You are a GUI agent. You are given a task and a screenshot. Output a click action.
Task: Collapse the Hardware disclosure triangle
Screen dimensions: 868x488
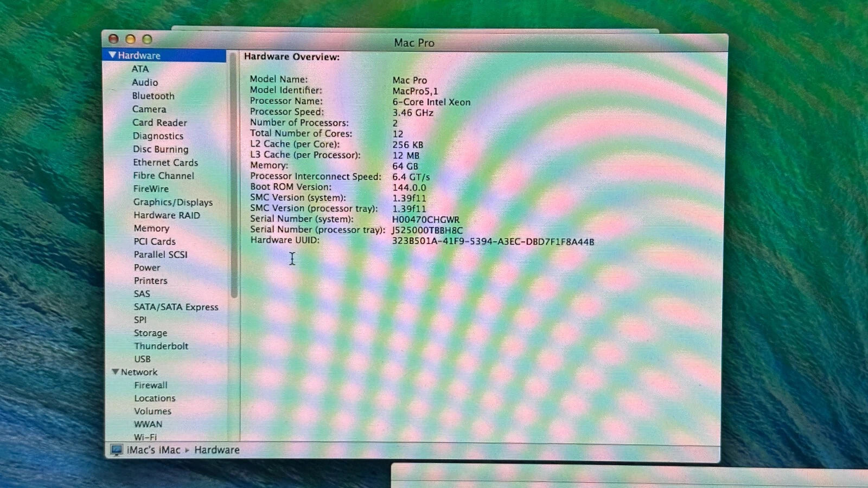pyautogui.click(x=112, y=55)
